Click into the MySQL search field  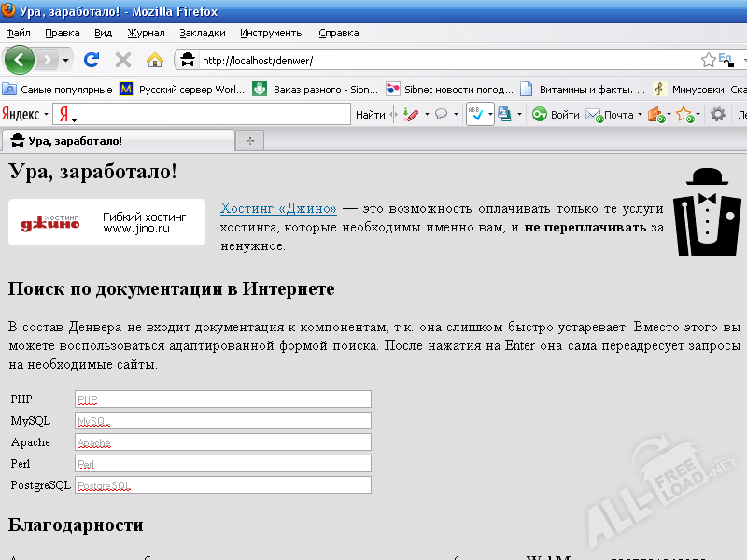(x=222, y=421)
